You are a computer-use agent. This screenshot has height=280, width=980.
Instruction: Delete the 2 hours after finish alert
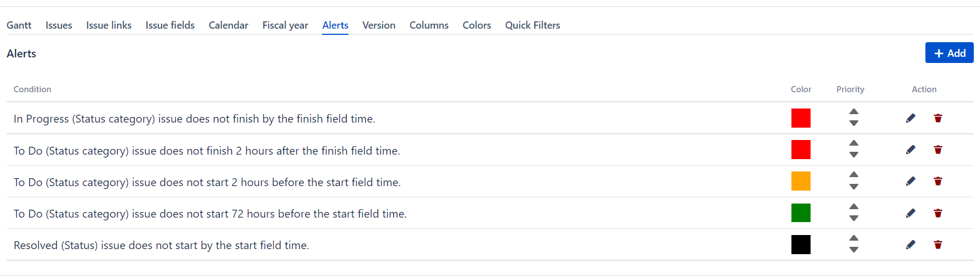coord(938,150)
